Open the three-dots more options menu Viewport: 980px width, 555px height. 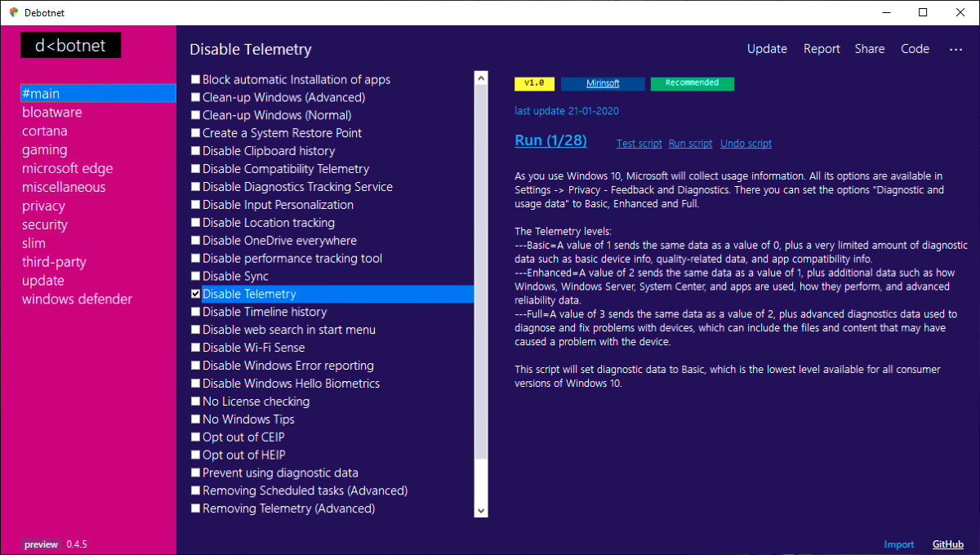pyautogui.click(x=955, y=49)
